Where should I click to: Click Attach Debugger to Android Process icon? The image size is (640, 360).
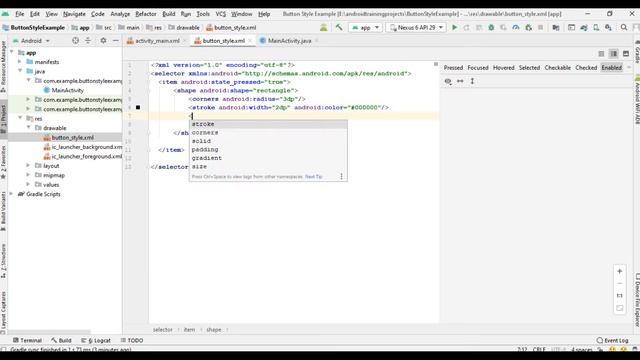pyautogui.click(x=529, y=27)
